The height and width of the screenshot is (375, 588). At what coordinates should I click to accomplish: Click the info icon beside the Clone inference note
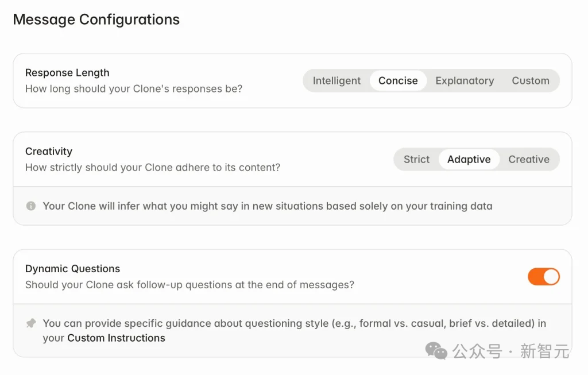(x=31, y=206)
